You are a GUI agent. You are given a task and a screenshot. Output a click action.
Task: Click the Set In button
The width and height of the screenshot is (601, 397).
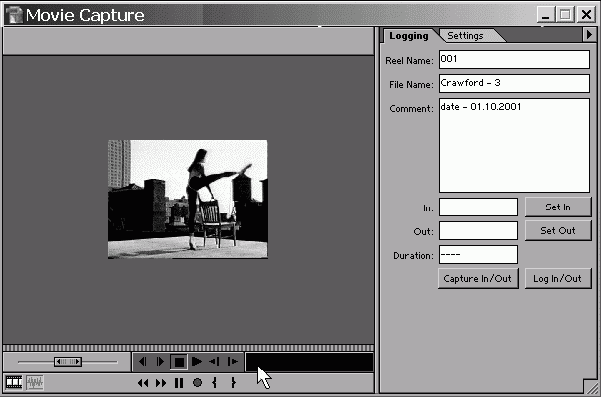(558, 207)
